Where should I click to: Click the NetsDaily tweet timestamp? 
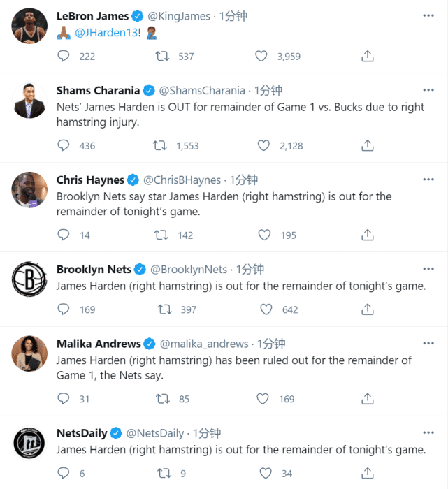207,433
